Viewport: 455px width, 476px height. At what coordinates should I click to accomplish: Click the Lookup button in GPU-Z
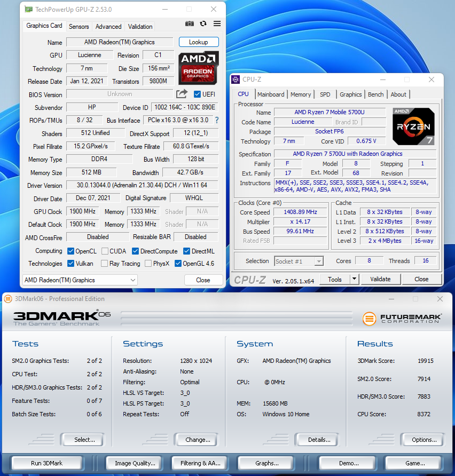click(x=199, y=42)
